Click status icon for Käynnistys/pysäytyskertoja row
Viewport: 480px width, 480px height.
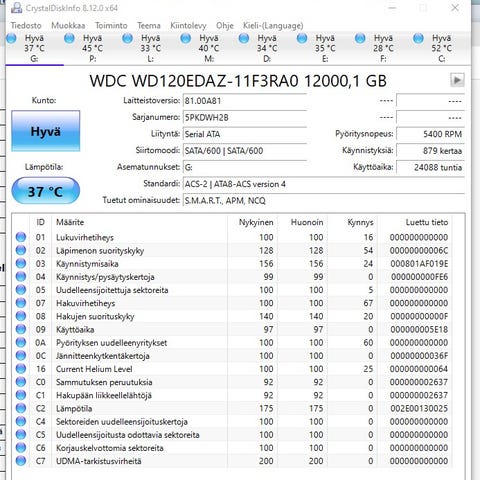point(21,276)
